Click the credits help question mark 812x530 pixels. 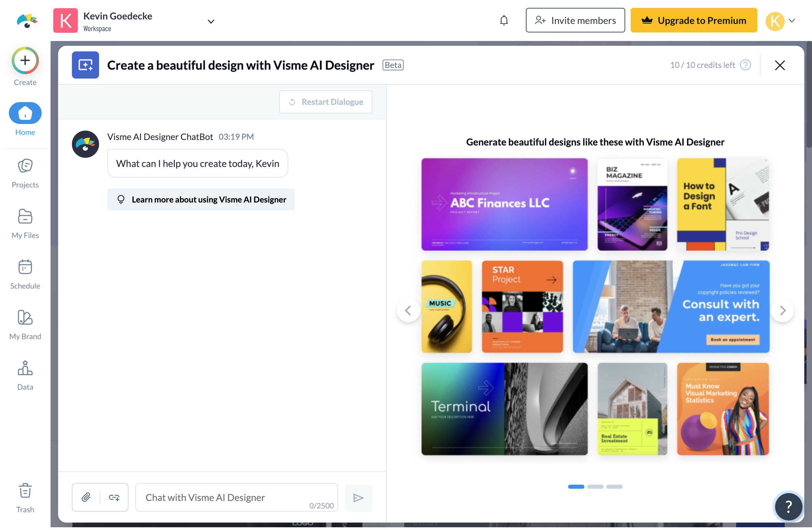(x=745, y=65)
